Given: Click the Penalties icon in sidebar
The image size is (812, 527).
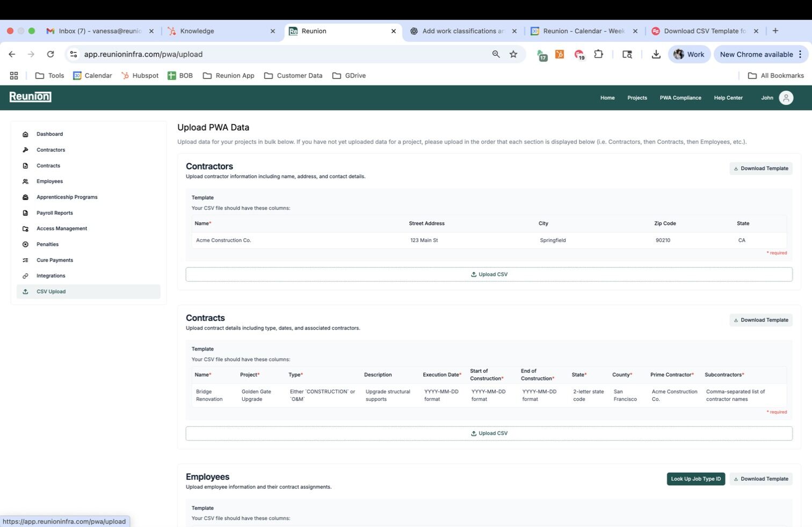Looking at the screenshot, I should click(25, 244).
